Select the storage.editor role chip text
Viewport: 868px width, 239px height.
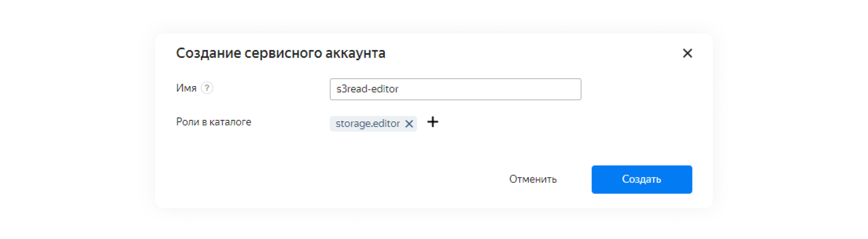(x=367, y=124)
